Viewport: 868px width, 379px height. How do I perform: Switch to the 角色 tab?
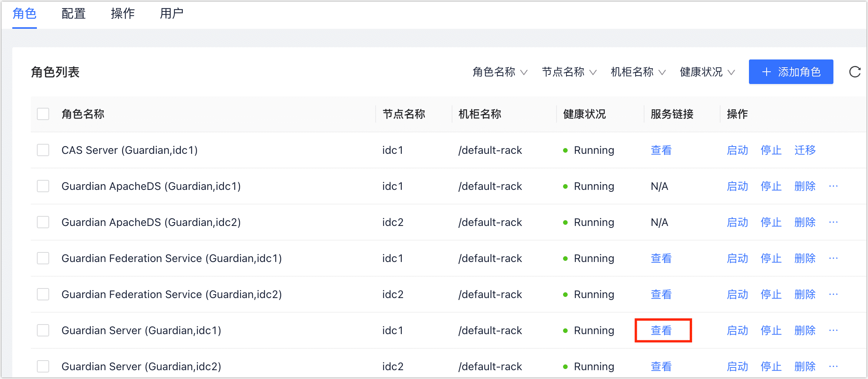(x=25, y=13)
